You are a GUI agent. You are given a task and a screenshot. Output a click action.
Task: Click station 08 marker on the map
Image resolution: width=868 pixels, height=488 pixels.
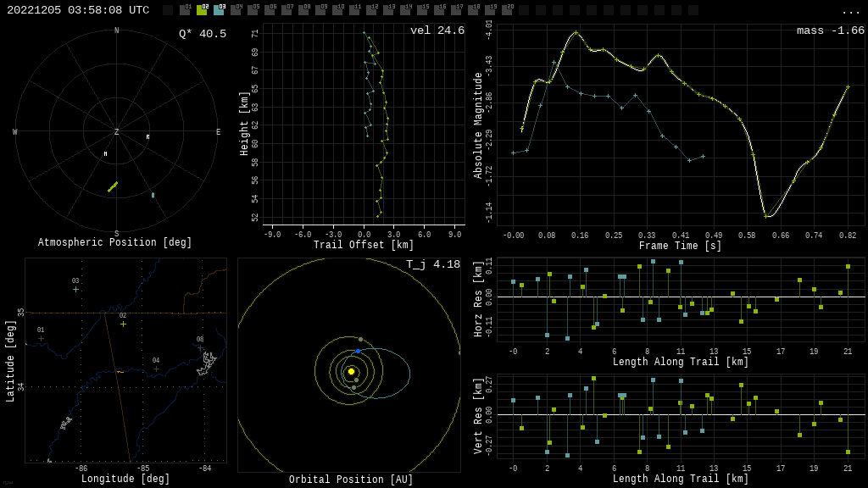200,347
